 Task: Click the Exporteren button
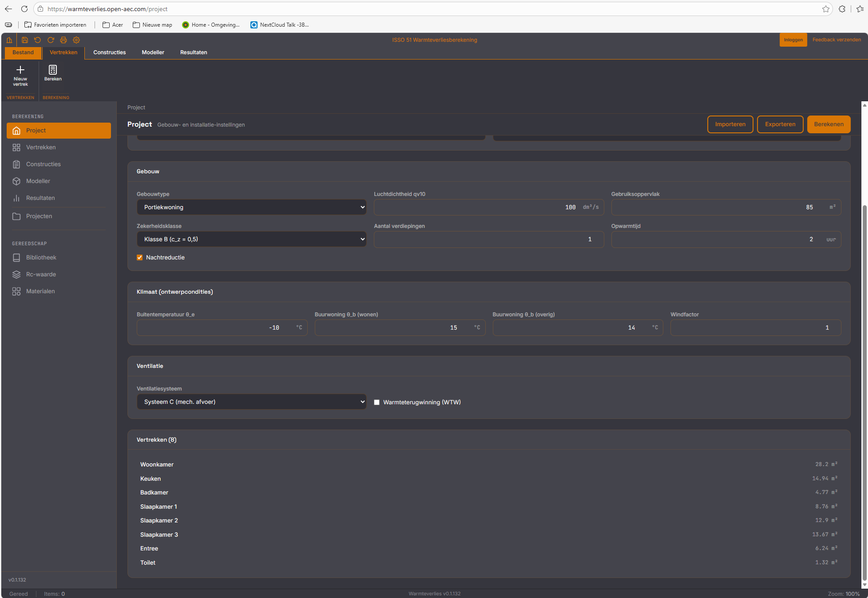[x=780, y=124]
